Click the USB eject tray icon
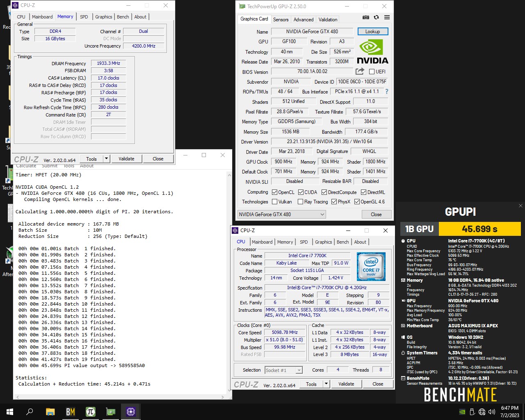The height and width of the screenshot is (420, 525). coord(472,412)
